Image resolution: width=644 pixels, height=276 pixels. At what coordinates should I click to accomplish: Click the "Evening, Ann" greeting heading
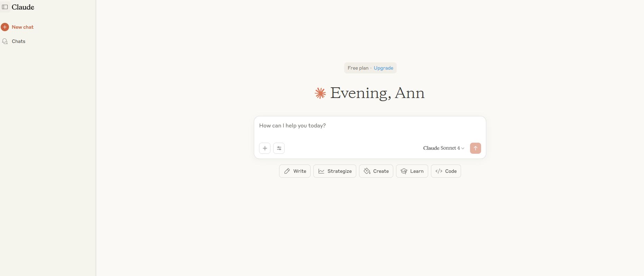[x=377, y=93]
